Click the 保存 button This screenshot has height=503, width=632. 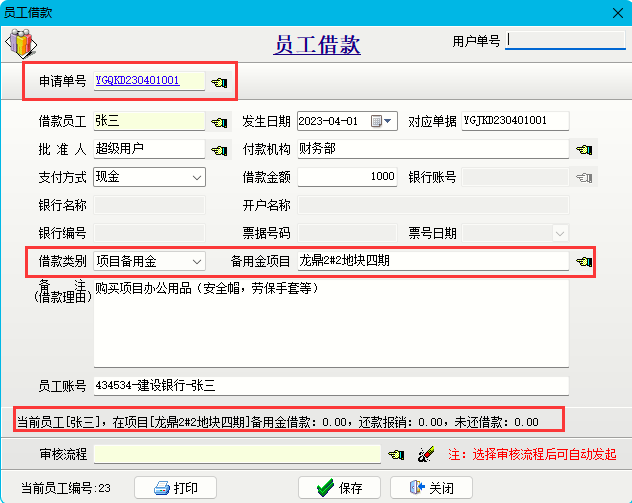(x=339, y=488)
